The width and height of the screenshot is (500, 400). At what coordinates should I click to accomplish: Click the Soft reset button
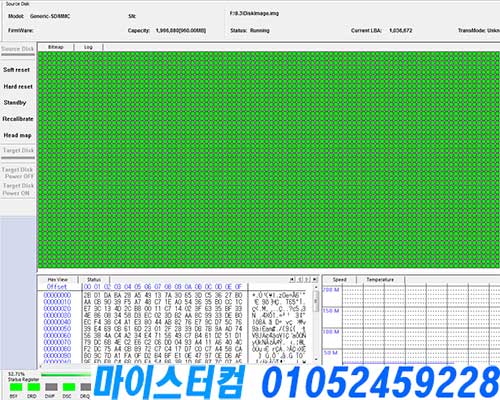[17, 70]
